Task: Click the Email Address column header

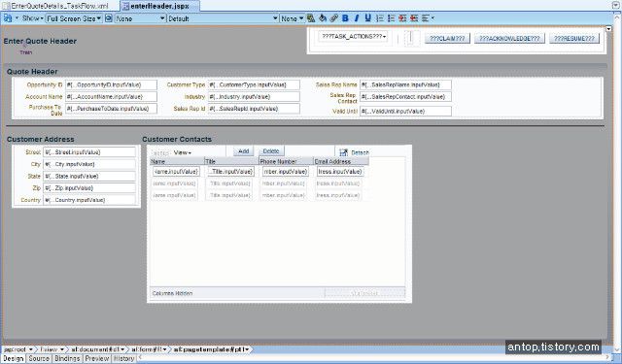Action: click(x=341, y=161)
